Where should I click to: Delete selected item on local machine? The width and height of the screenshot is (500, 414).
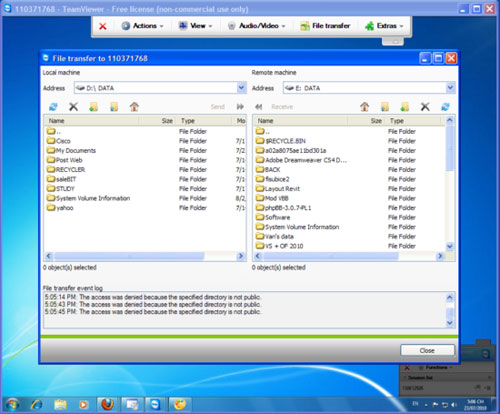pos(73,107)
